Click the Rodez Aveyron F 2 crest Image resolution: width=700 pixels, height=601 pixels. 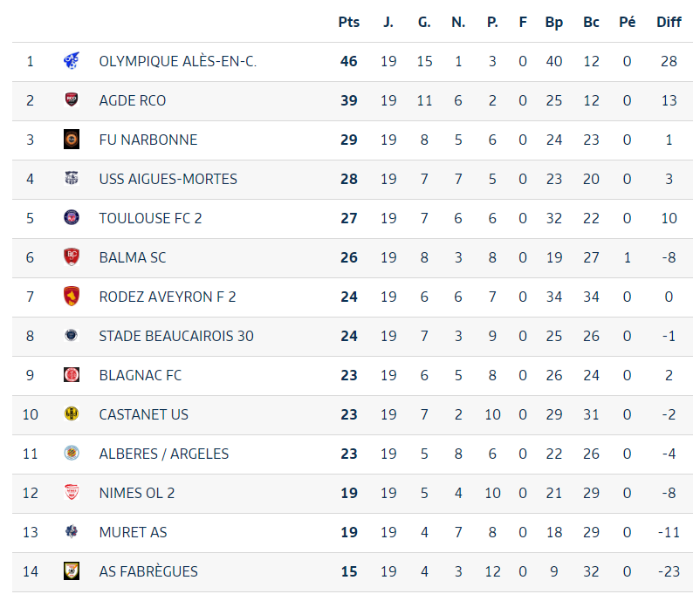72,297
